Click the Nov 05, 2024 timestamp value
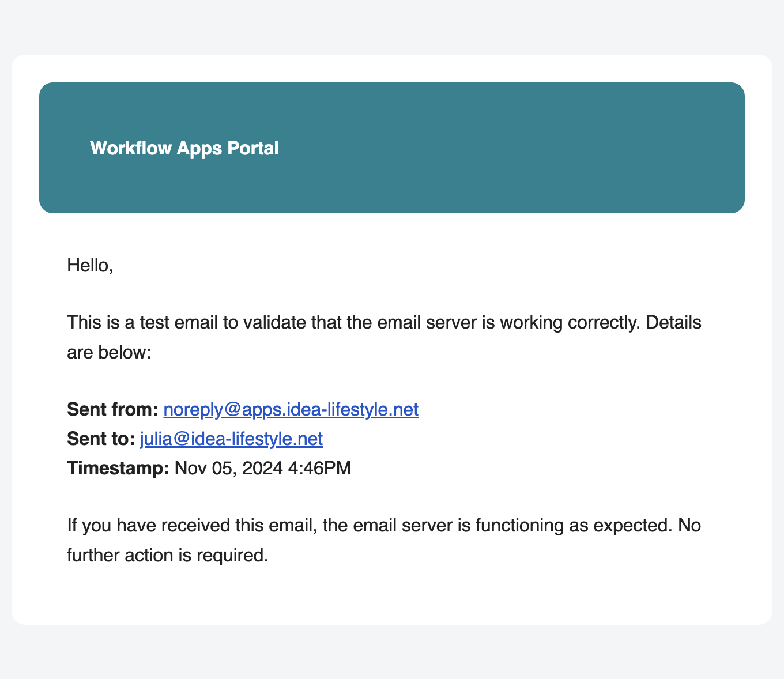This screenshot has height=679, width=784. click(x=228, y=468)
